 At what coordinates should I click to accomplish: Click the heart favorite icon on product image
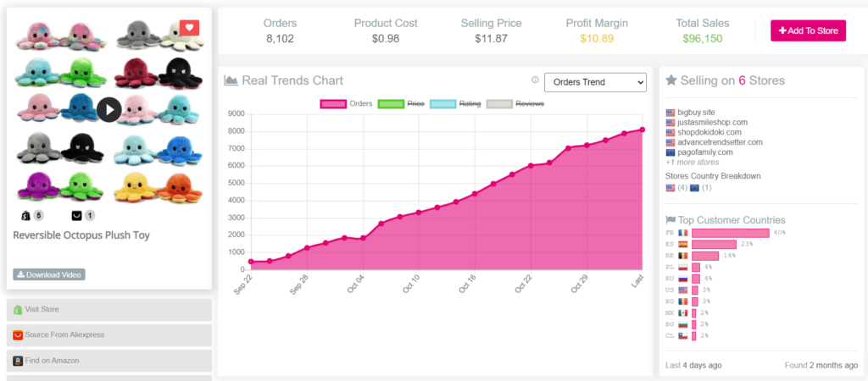[189, 27]
